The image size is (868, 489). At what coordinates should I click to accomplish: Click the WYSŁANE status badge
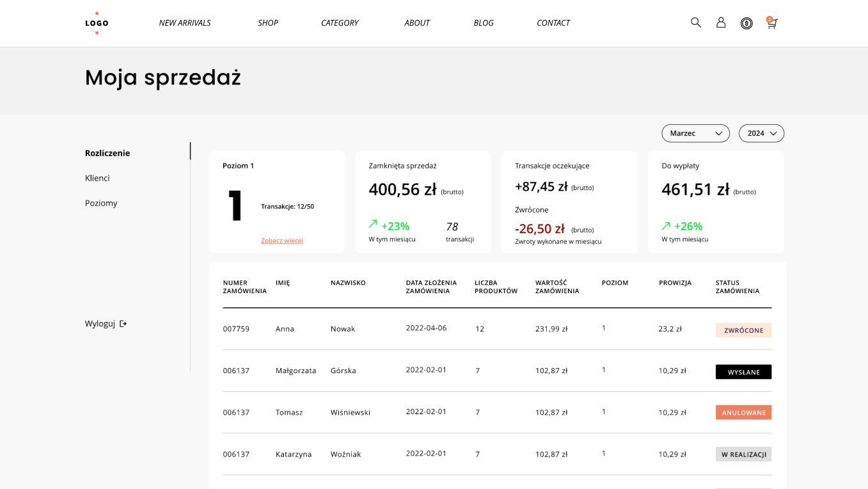[x=743, y=372]
